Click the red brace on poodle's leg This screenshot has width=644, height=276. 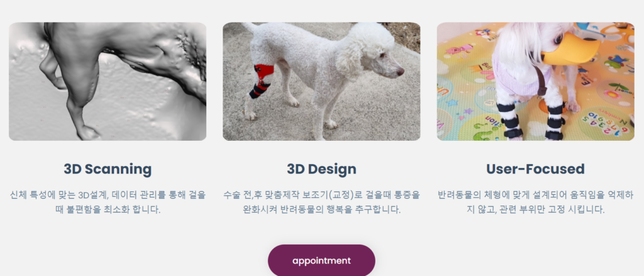click(x=262, y=81)
